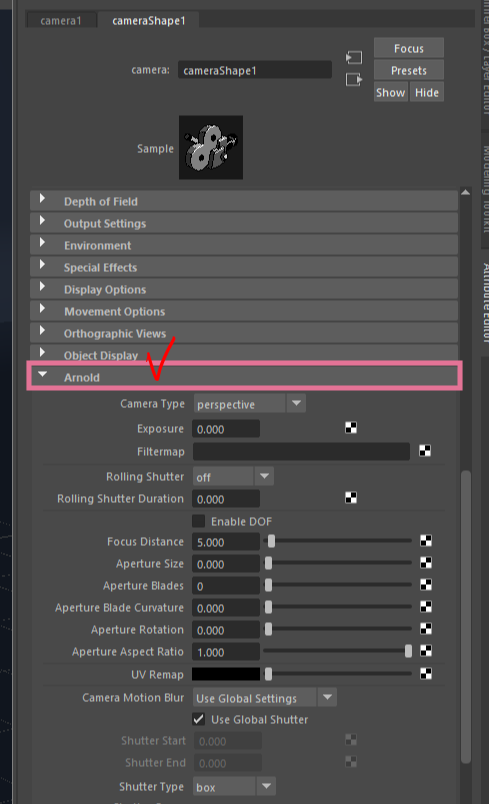Click the Focus Distance checker map icon

tap(426, 541)
